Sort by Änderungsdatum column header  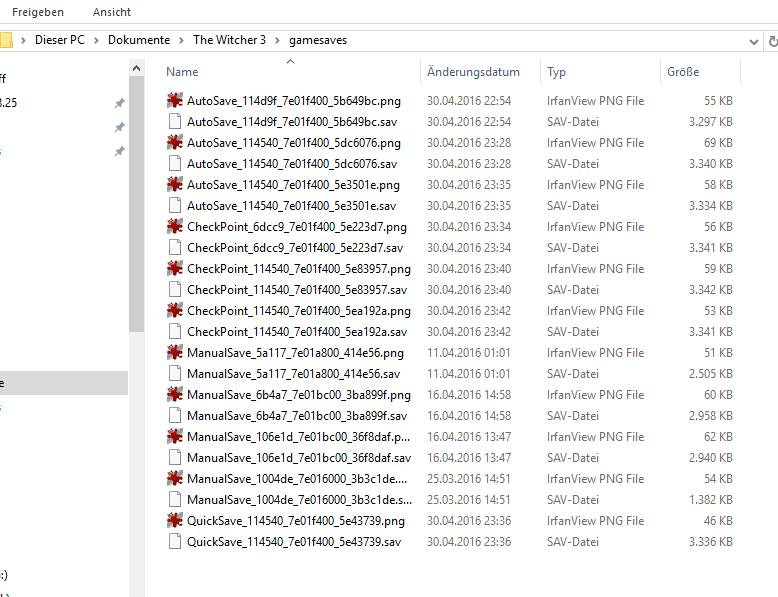click(x=473, y=72)
